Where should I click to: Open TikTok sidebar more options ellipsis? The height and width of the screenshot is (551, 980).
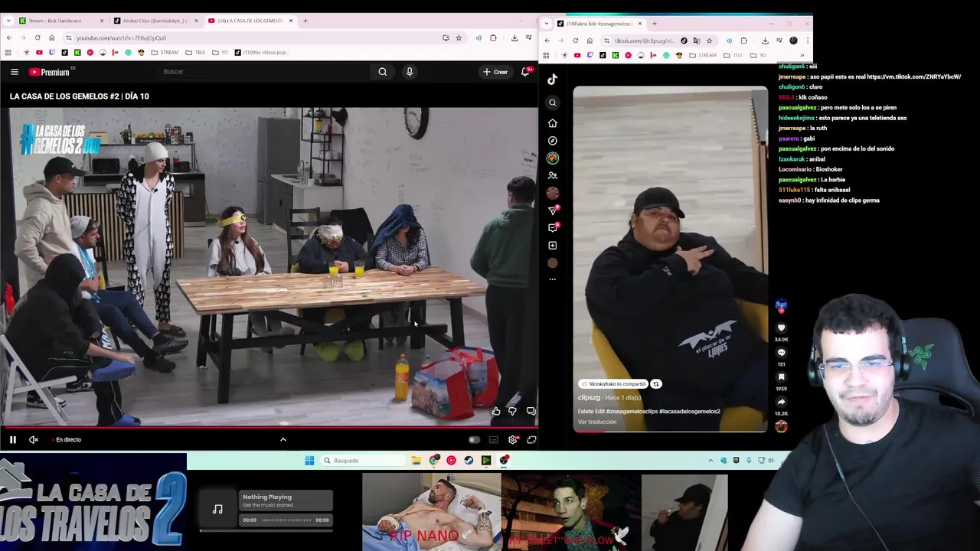[553, 279]
